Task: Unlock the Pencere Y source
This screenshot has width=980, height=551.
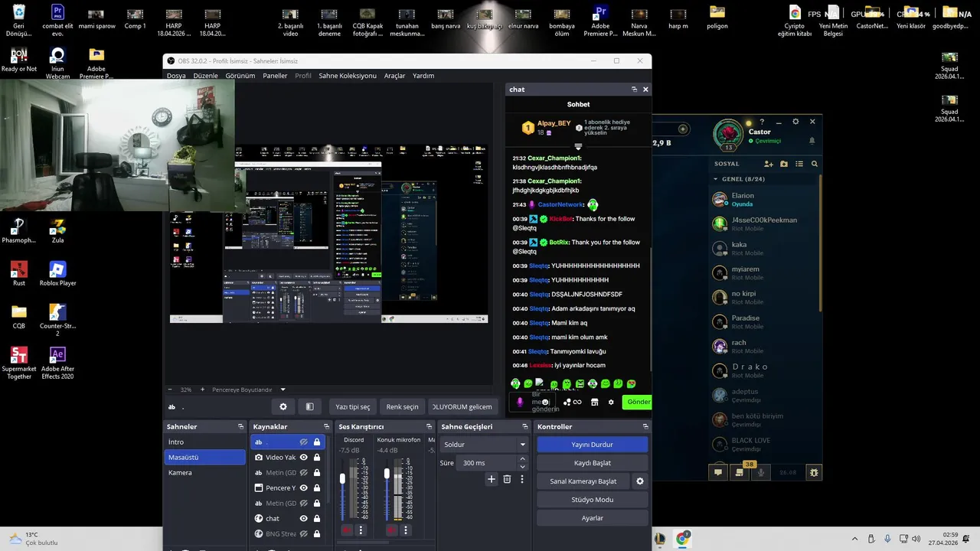Action: pos(317,488)
